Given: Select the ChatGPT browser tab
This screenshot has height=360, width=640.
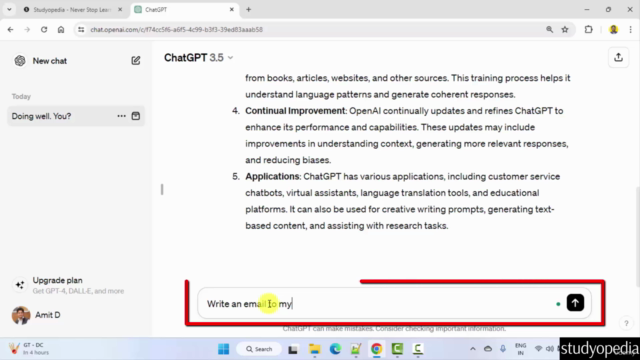Looking at the screenshot, I should (184, 9).
